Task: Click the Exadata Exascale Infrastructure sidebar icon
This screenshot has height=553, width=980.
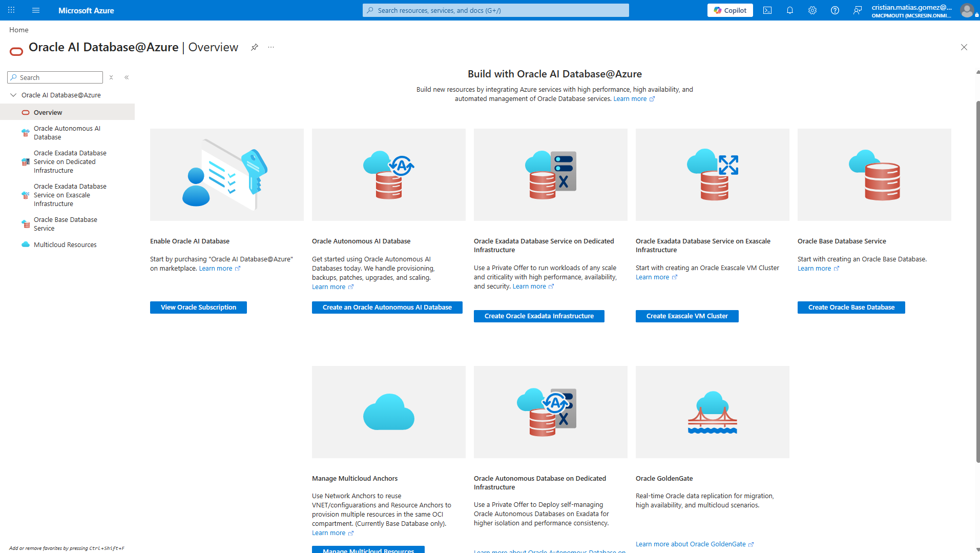Action: [26, 195]
